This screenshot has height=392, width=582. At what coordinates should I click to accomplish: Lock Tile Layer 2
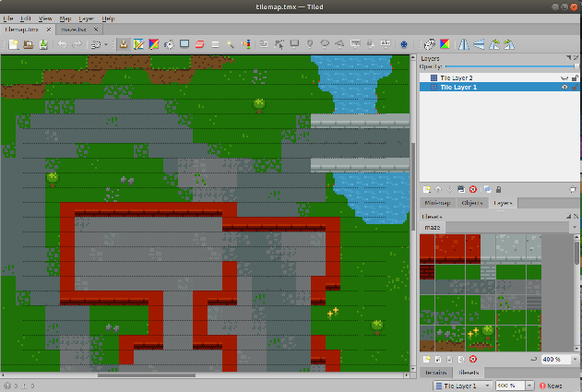575,78
